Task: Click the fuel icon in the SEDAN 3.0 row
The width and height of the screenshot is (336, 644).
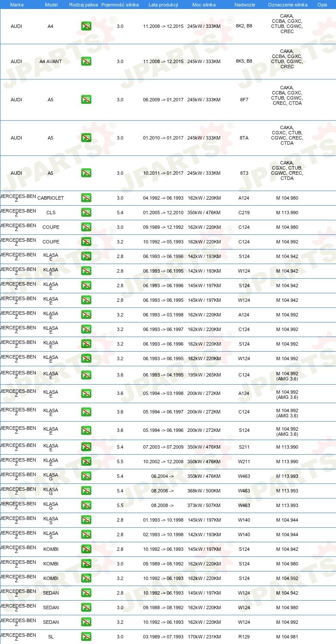Action: [86, 608]
